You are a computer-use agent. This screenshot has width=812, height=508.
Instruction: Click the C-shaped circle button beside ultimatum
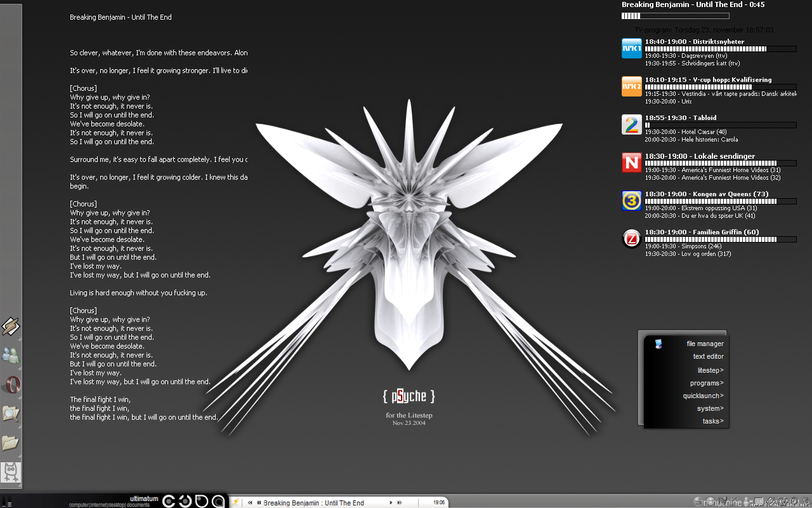pyautogui.click(x=169, y=502)
